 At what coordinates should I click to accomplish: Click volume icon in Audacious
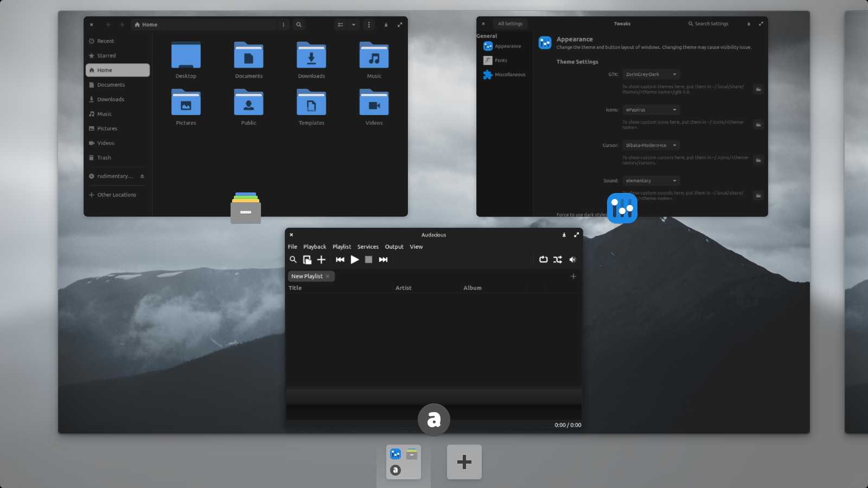click(x=572, y=260)
